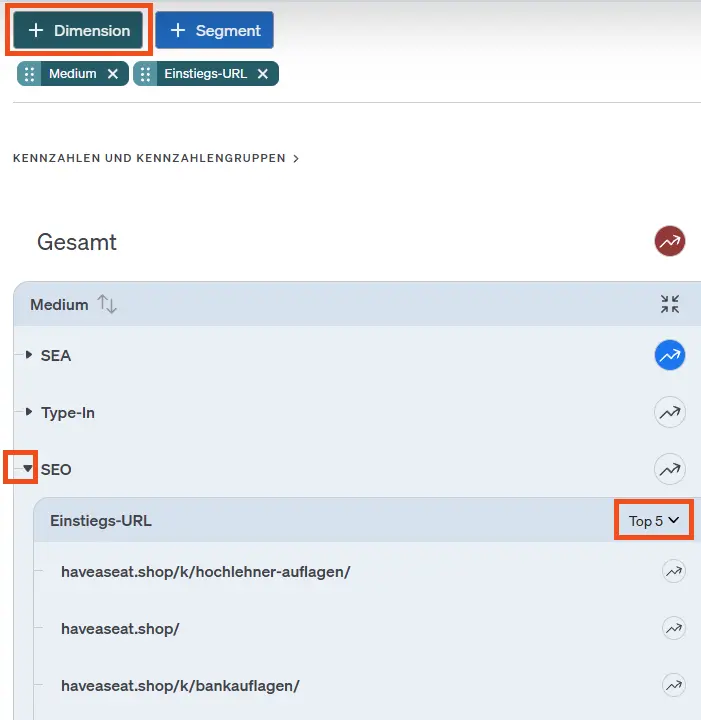Click the Gesamt trend chart icon
The image size is (701, 720).
pos(669,241)
